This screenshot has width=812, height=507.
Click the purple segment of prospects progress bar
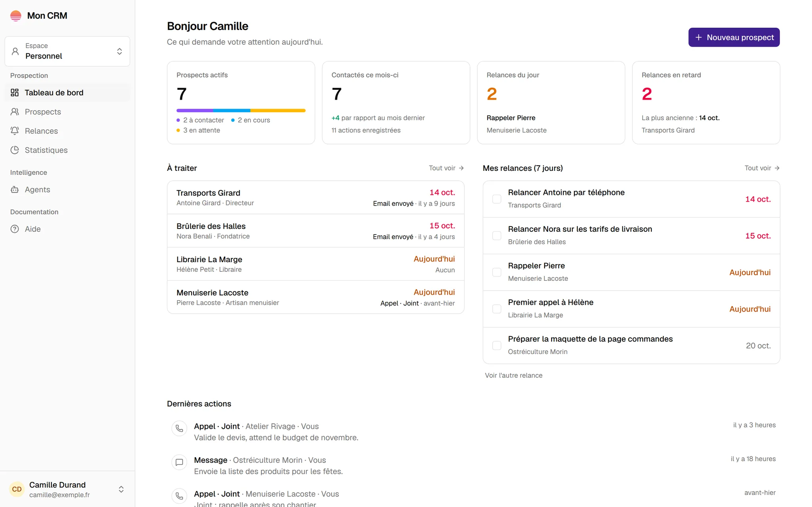coord(195,110)
